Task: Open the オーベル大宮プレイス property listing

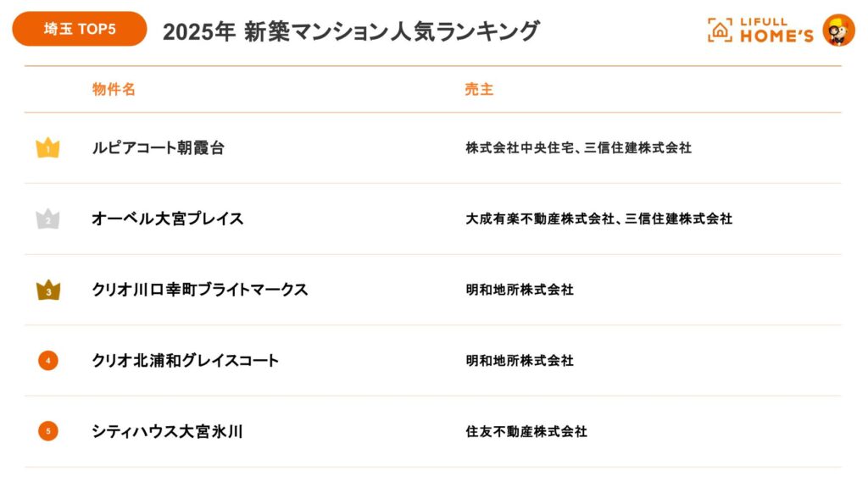Action: pyautogui.click(x=168, y=219)
